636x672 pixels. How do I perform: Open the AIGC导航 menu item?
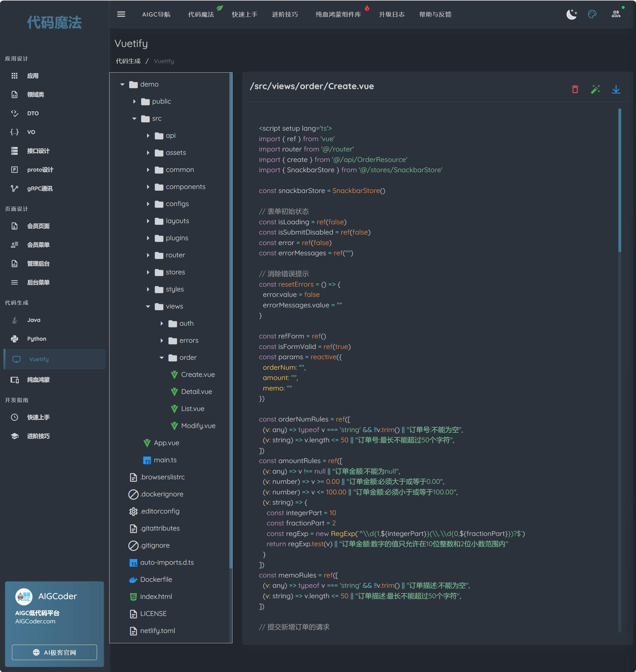tap(156, 14)
